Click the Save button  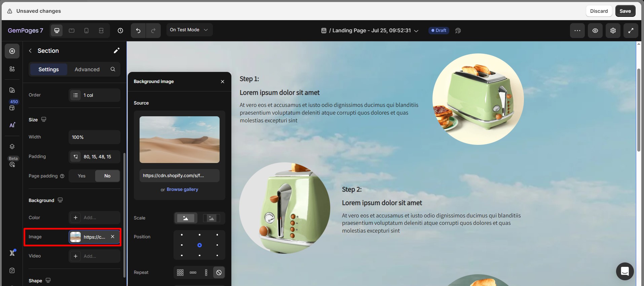[625, 11]
